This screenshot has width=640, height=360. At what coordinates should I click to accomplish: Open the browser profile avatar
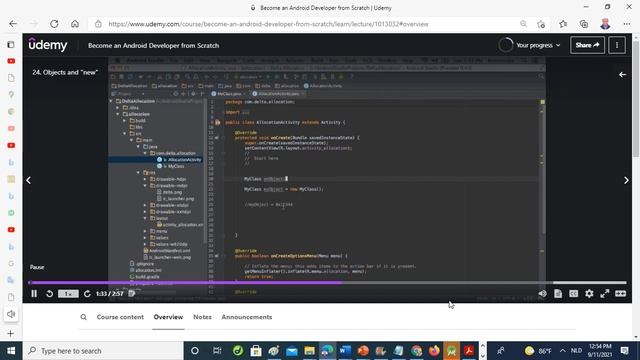pos(605,24)
